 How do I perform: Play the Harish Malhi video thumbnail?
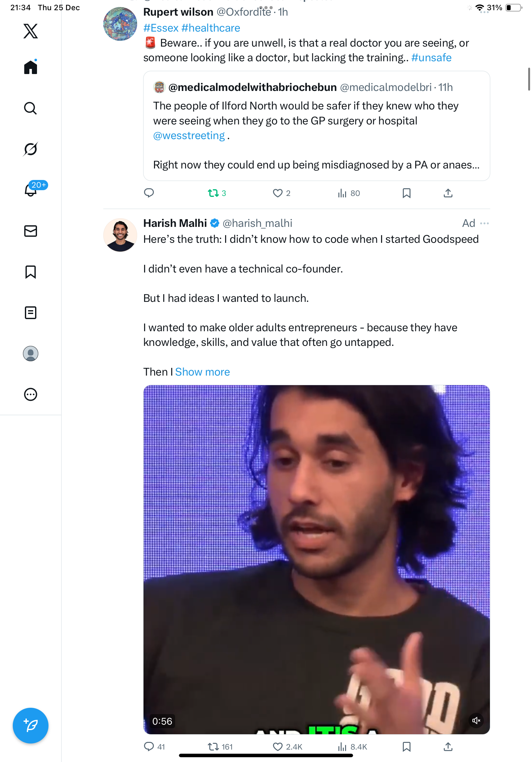click(316, 559)
